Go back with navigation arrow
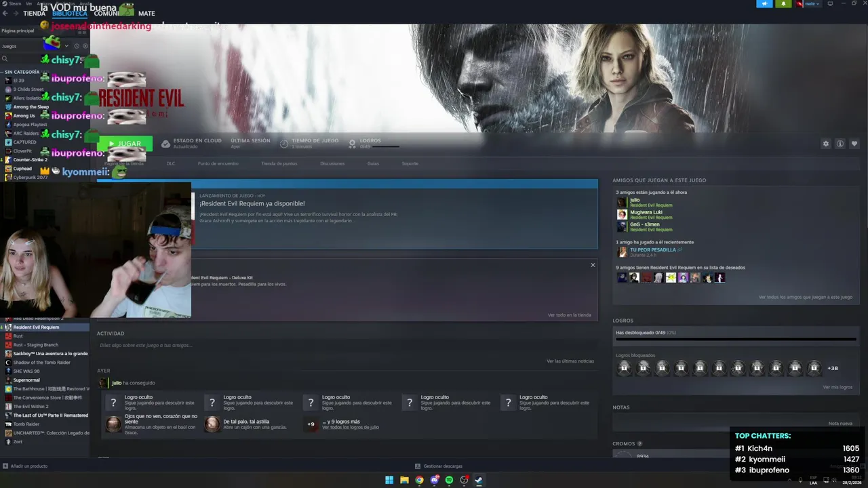Image resolution: width=868 pixels, height=488 pixels. click(6, 13)
